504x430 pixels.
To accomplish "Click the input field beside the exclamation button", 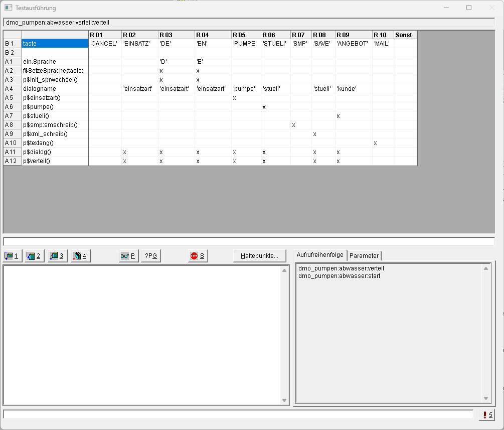I will pos(238,414).
